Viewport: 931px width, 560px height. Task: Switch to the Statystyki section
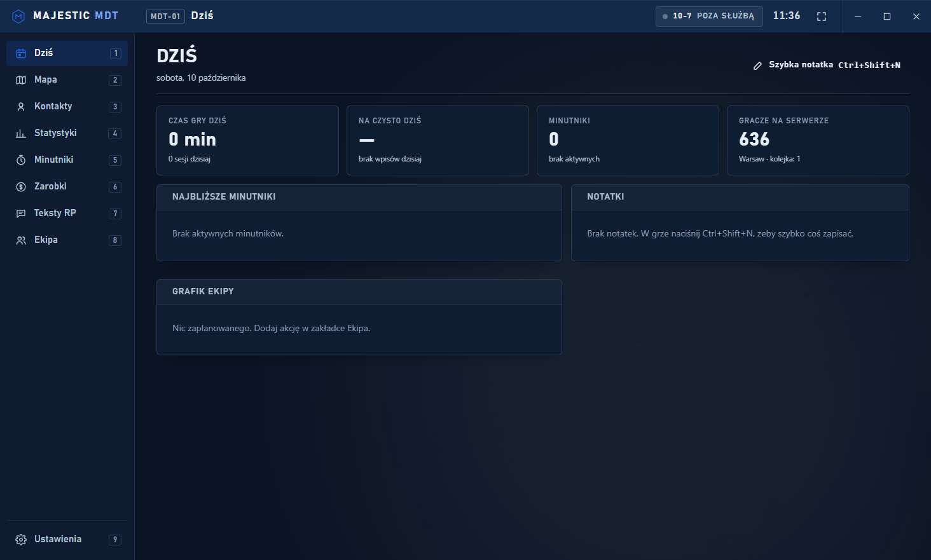tap(67, 133)
